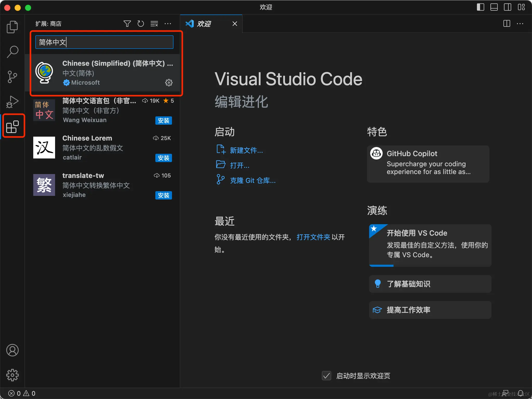Open Views and More Actions in extensions header
This screenshot has width=532, height=399.
coord(168,24)
